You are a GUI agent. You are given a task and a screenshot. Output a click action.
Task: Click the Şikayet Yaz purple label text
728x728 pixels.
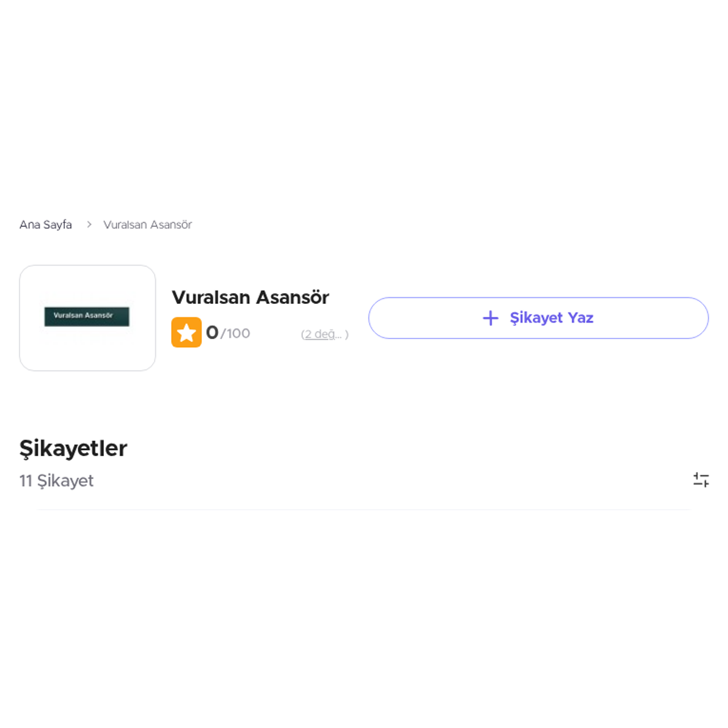[x=551, y=318]
